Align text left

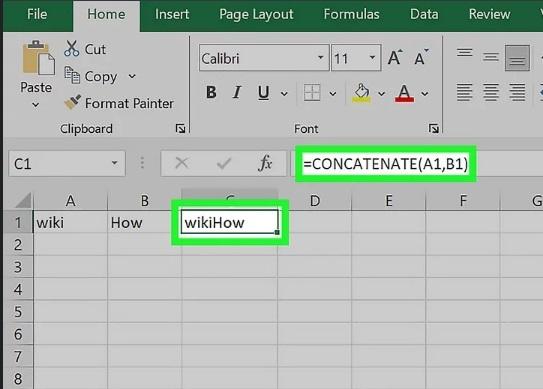coord(464,92)
